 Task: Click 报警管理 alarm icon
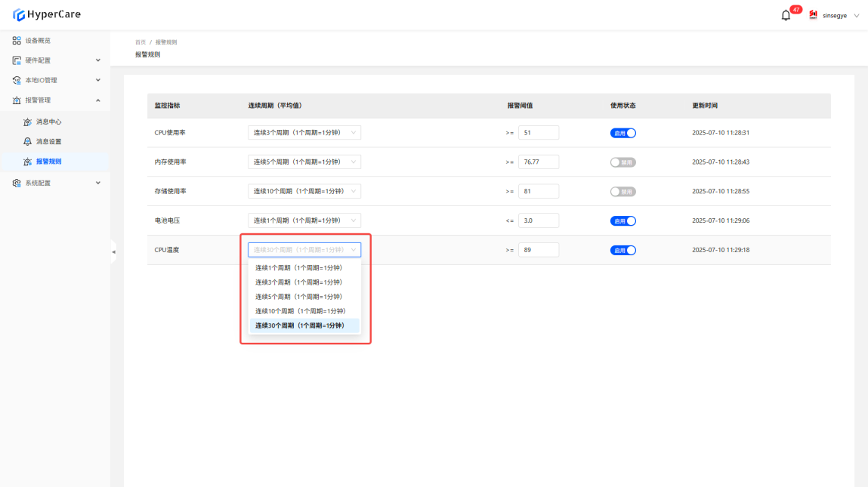pyautogui.click(x=17, y=100)
